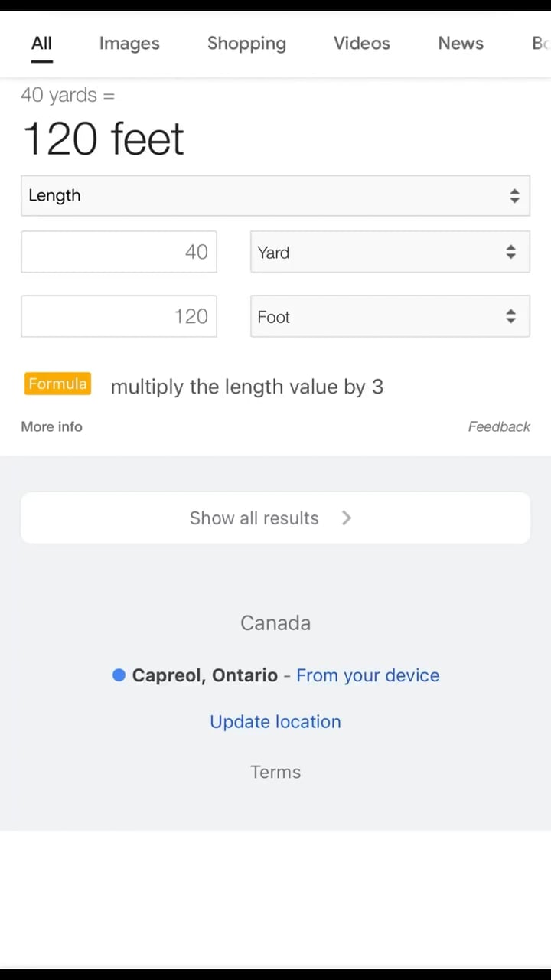Open the Videos tab
The image size is (551, 980).
pyautogui.click(x=361, y=44)
